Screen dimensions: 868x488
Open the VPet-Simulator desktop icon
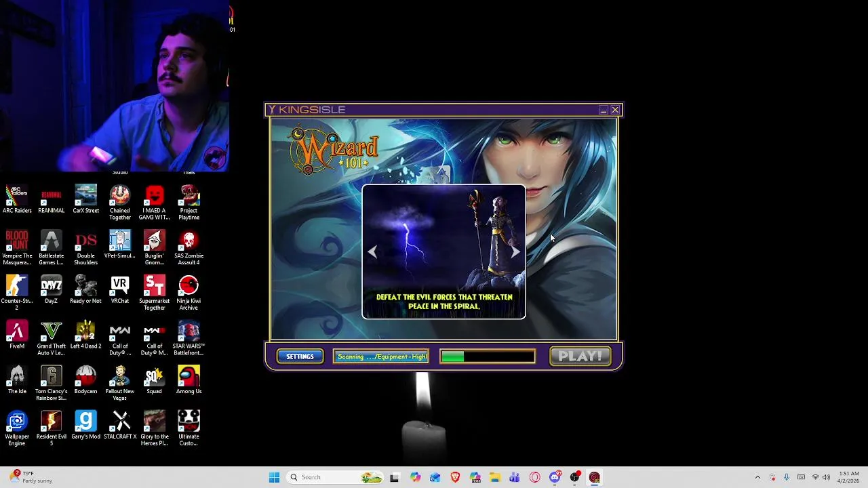120,245
